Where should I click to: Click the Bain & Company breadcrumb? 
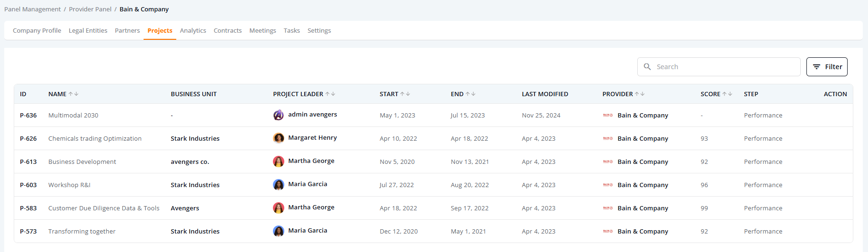[144, 9]
